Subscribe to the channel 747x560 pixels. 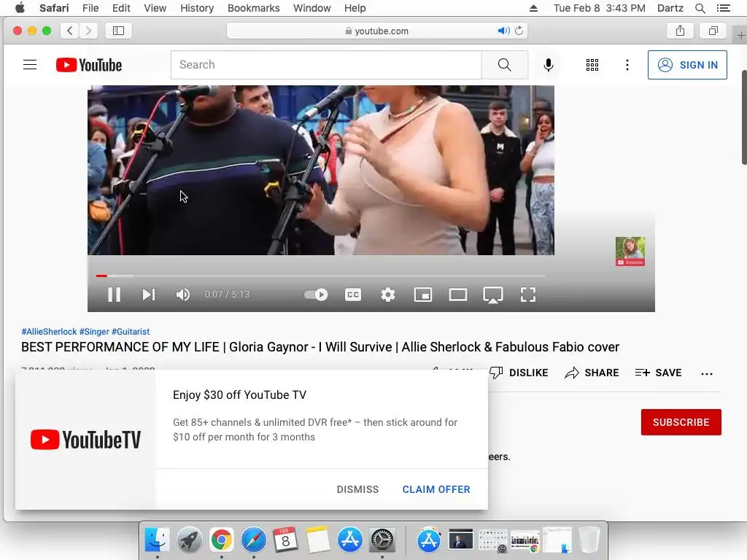coord(681,422)
